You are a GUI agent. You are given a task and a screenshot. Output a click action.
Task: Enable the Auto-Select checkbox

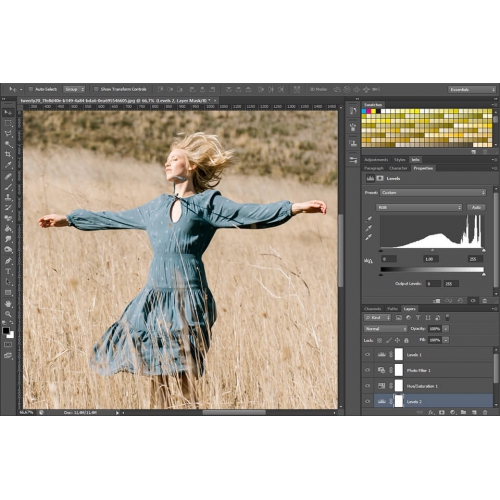point(31,89)
